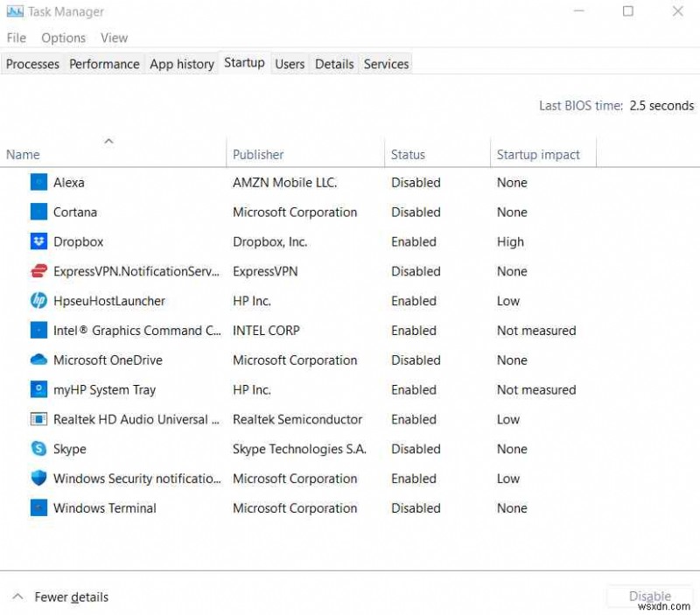Screen dimensions: 700x615
Task: Click the Realtek Semiconductor publisher cell
Action: (x=297, y=419)
